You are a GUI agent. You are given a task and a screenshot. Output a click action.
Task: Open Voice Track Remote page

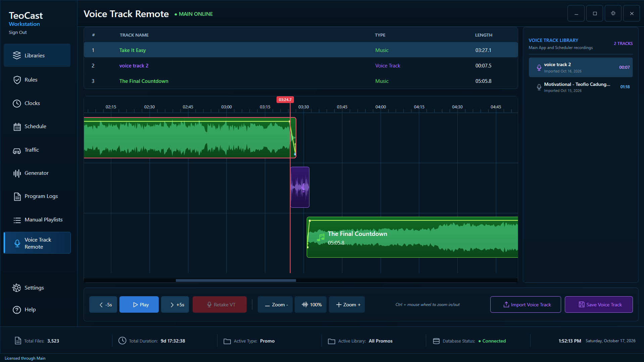click(37, 243)
